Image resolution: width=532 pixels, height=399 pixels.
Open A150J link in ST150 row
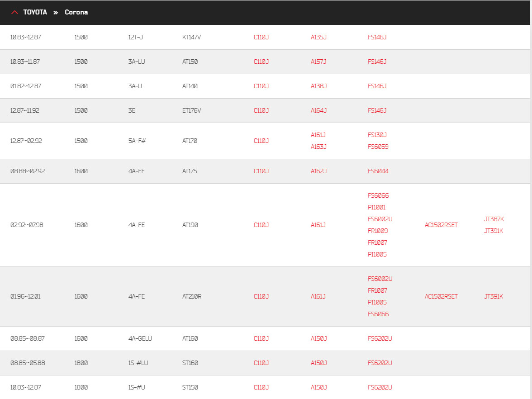pos(319,387)
